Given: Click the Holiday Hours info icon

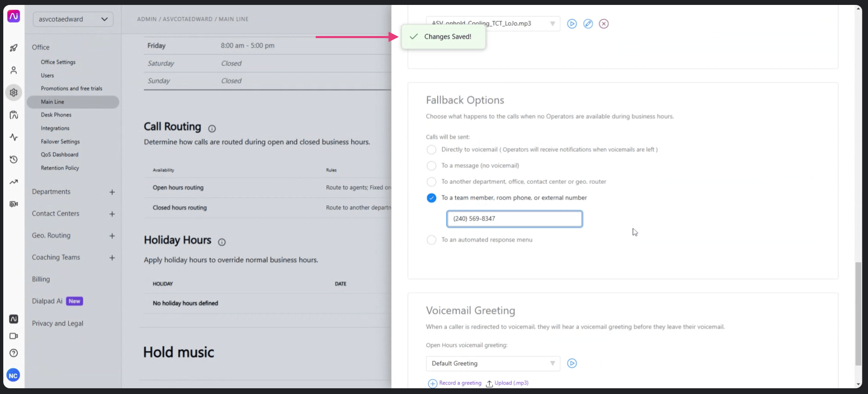Looking at the screenshot, I should (x=222, y=242).
